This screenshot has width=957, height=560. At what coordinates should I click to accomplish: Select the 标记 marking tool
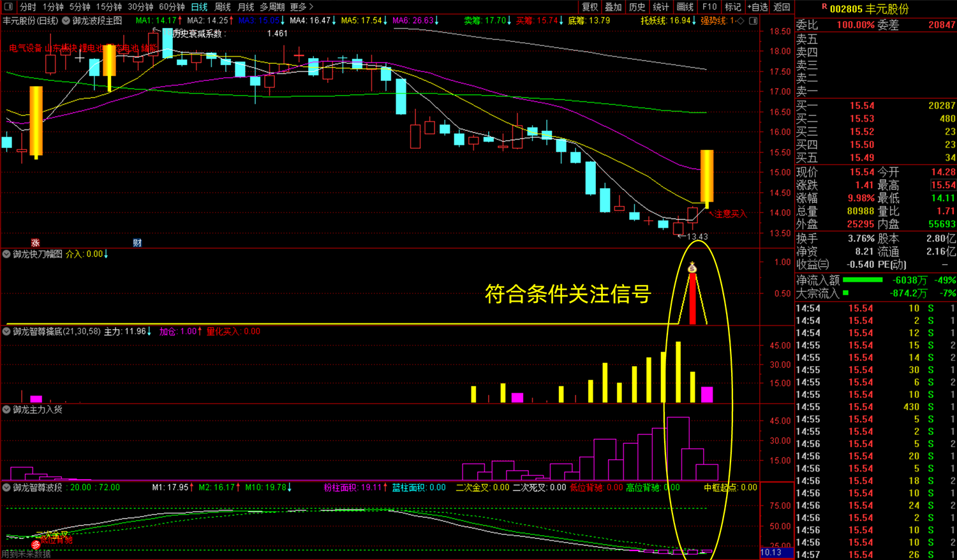coord(731,7)
